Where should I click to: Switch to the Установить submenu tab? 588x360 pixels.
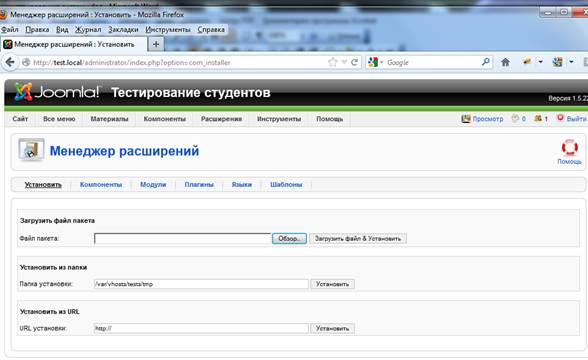43,184
